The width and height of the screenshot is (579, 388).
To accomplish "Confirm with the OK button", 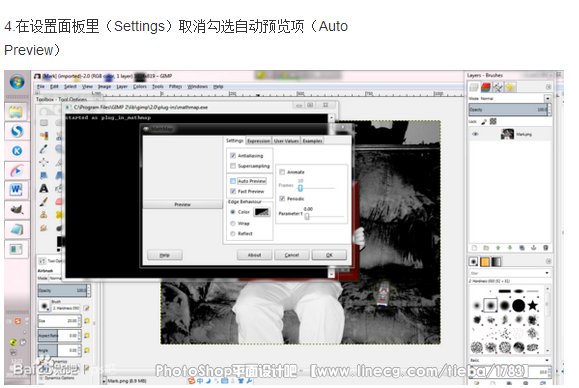I will 329,255.
